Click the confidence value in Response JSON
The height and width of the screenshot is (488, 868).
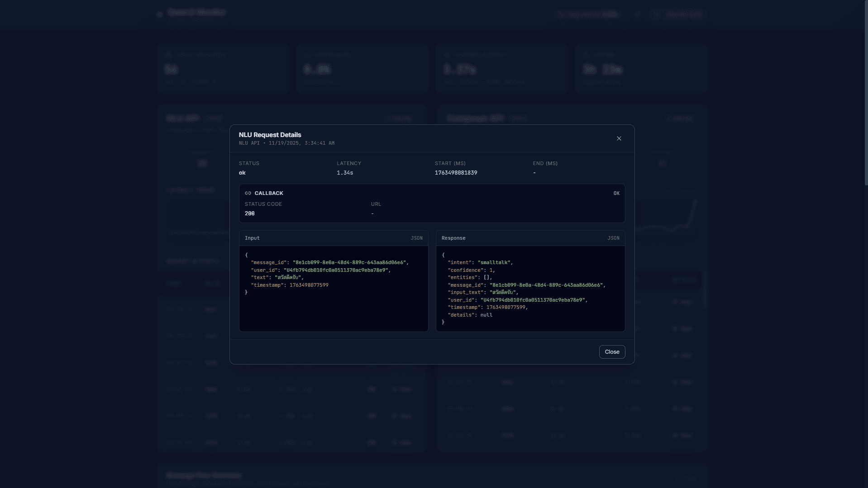click(x=491, y=270)
